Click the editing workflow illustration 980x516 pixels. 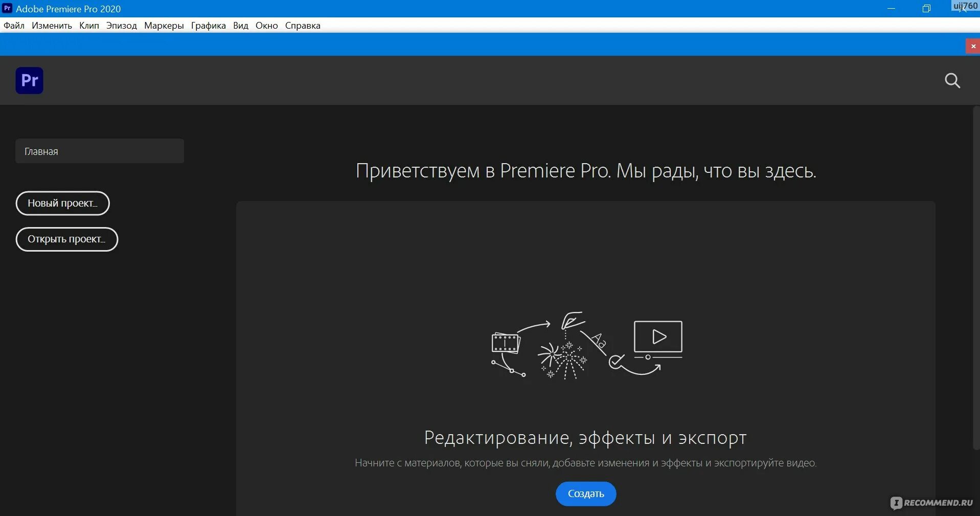pos(586,345)
